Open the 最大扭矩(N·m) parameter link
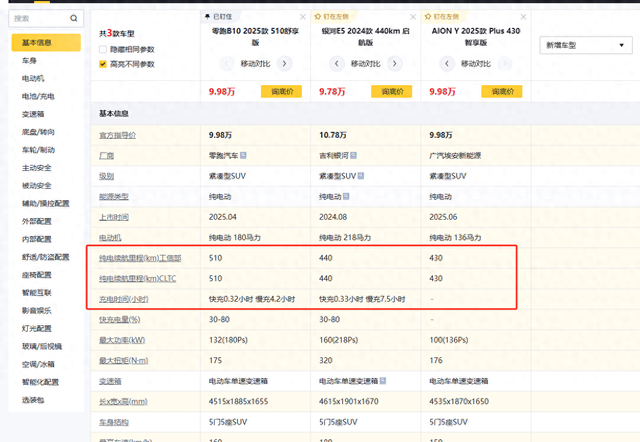Viewport: 640px width, 442px height. click(124, 360)
